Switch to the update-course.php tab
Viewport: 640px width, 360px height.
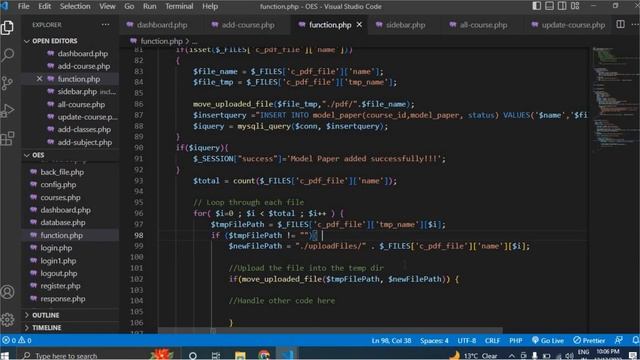(569, 25)
